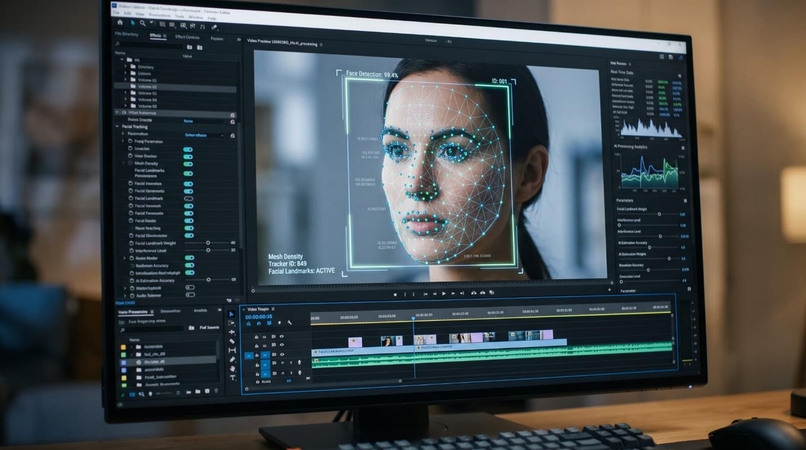The height and width of the screenshot is (450, 806).
Task: Click the undo arrow icon in top toolbar
Action: tap(153, 24)
